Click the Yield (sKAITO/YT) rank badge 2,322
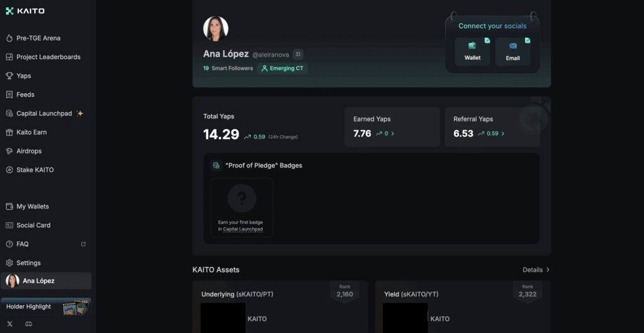 pyautogui.click(x=528, y=291)
